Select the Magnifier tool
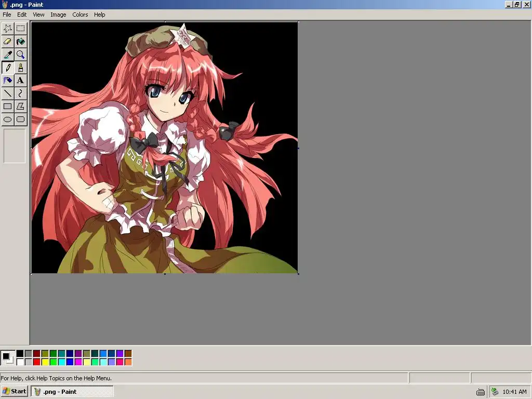 click(21, 54)
